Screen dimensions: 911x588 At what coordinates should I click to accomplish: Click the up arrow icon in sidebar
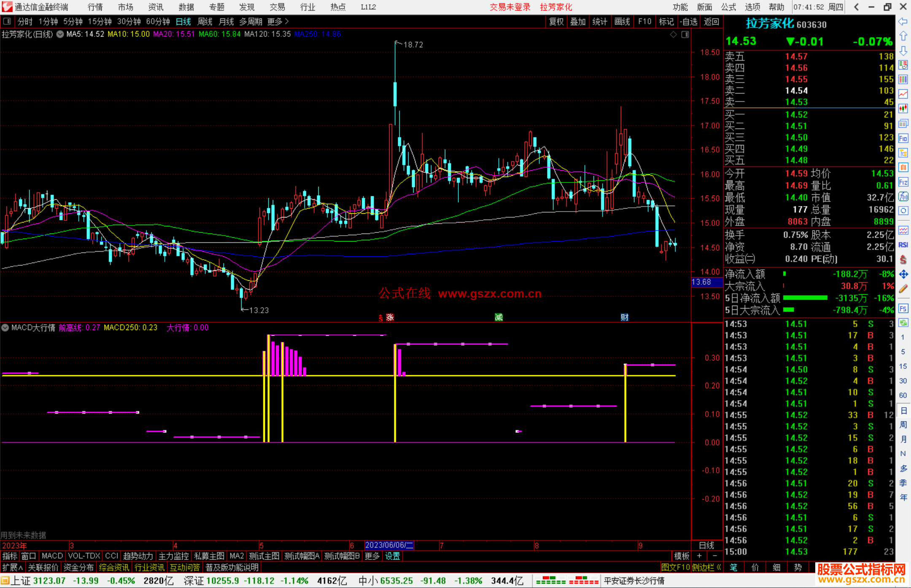[x=903, y=36]
